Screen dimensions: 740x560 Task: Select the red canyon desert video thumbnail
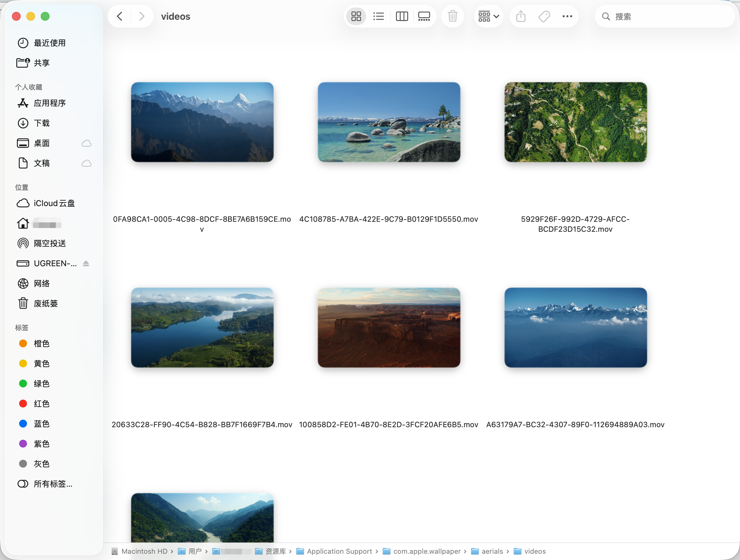point(389,328)
